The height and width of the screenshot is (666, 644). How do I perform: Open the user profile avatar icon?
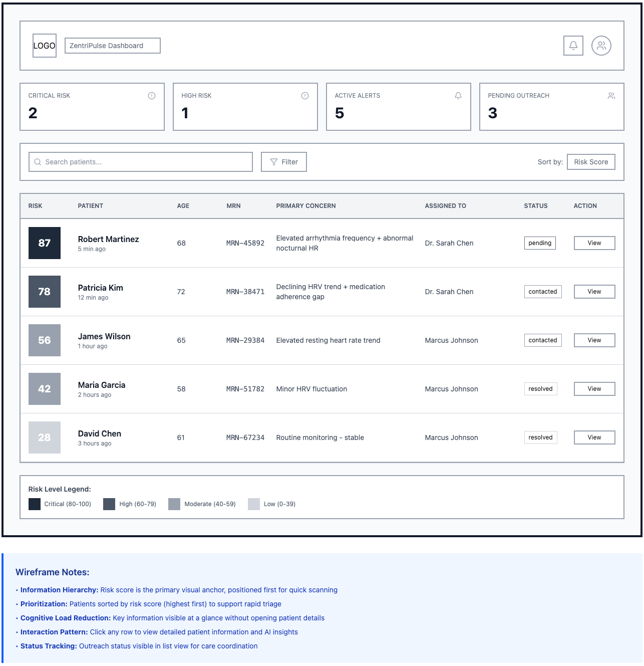(x=601, y=46)
